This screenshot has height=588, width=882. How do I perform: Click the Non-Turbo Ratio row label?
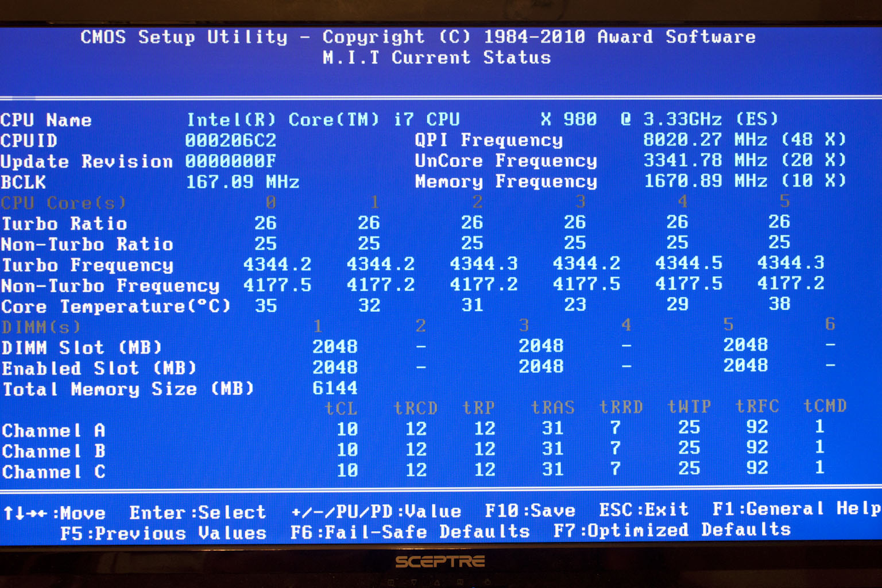[x=87, y=245]
